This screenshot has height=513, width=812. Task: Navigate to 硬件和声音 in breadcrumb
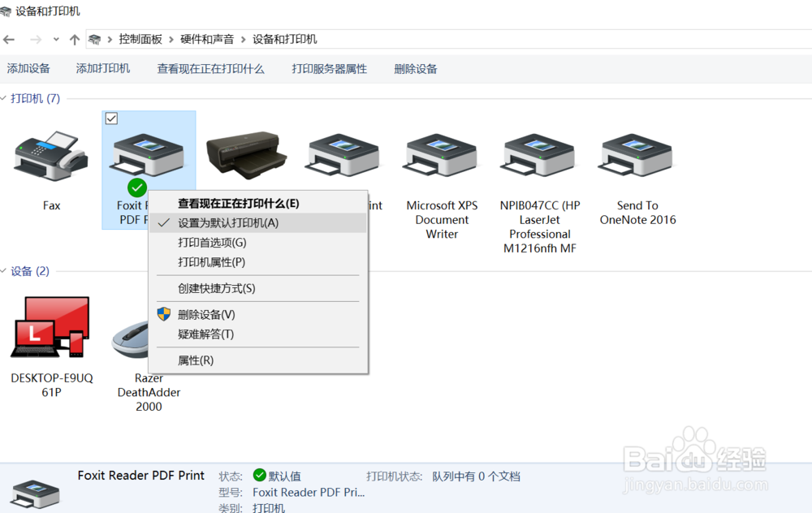pyautogui.click(x=207, y=39)
